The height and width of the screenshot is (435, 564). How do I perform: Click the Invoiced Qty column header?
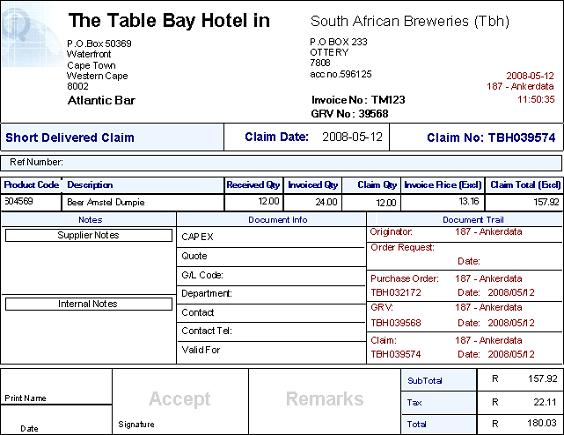coord(313,185)
